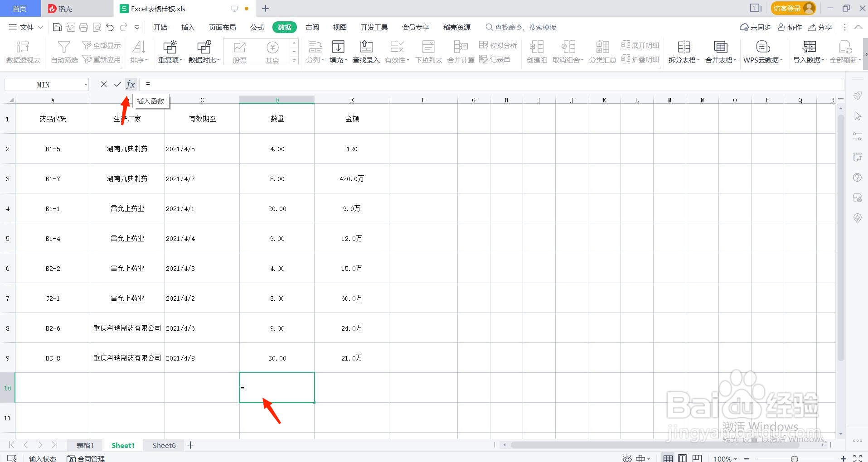Select the Funds (基金) data type
The image size is (868, 462).
(x=272, y=52)
